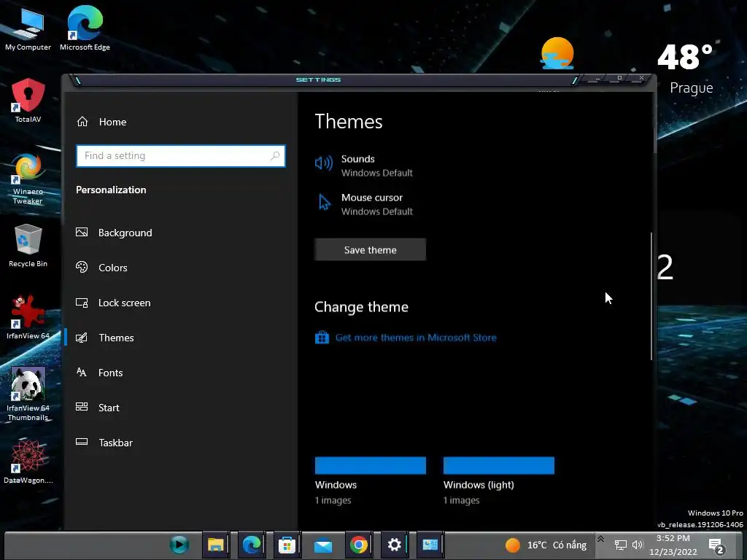
Task: Apply the Windows (light) theme thumbnail
Action: pyautogui.click(x=499, y=466)
